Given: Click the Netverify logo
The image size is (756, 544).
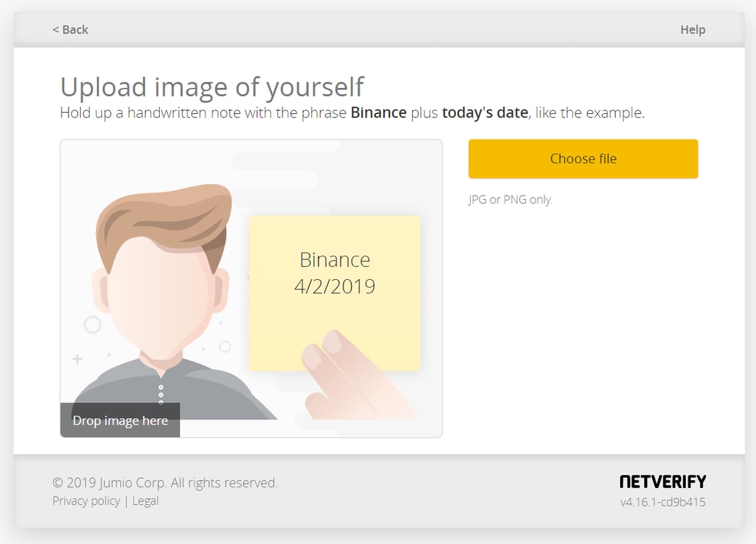Looking at the screenshot, I should tap(663, 481).
